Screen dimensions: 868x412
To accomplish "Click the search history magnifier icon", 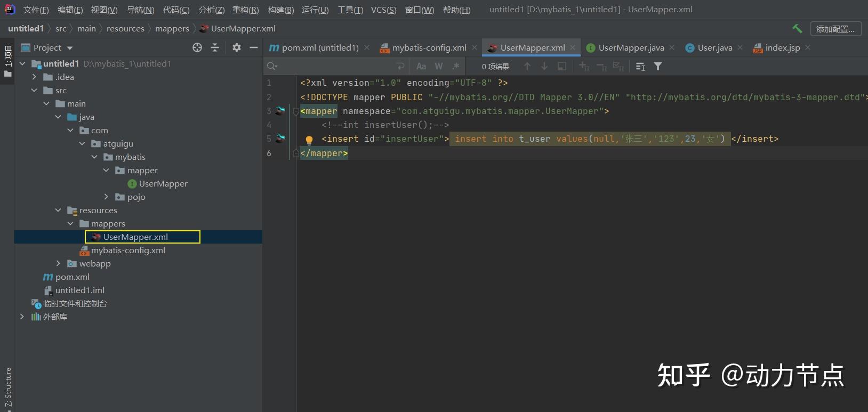I will (x=272, y=66).
